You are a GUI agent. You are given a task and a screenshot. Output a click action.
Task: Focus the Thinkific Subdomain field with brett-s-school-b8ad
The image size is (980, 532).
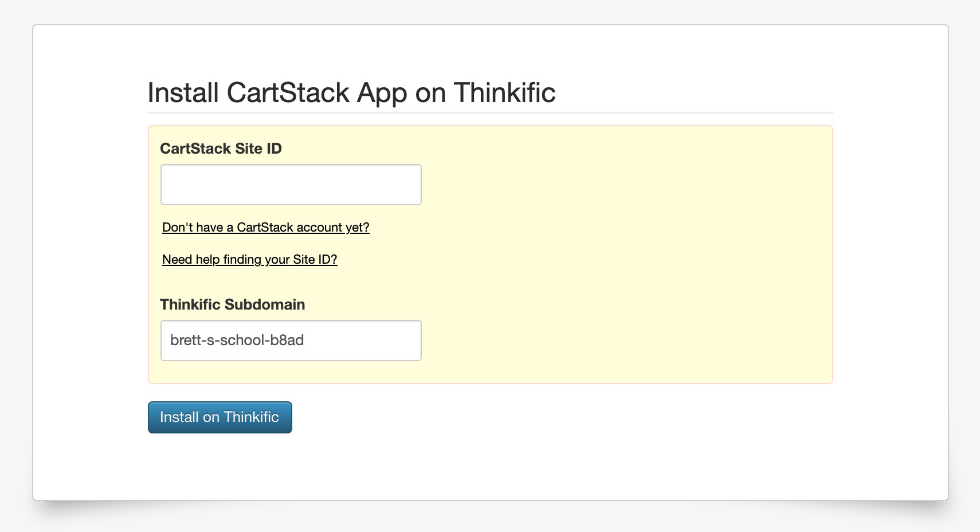coord(291,341)
